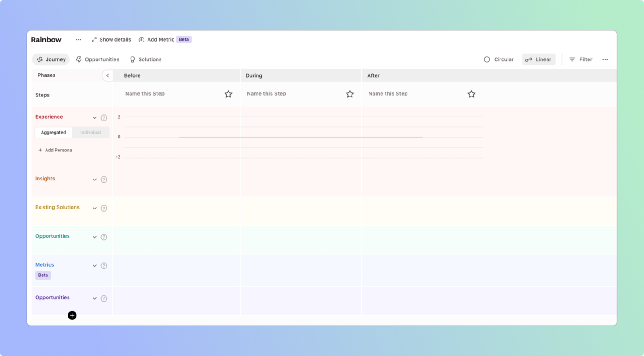The image size is (644, 356).
Task: Star the step in the During phase
Action: pos(350,94)
